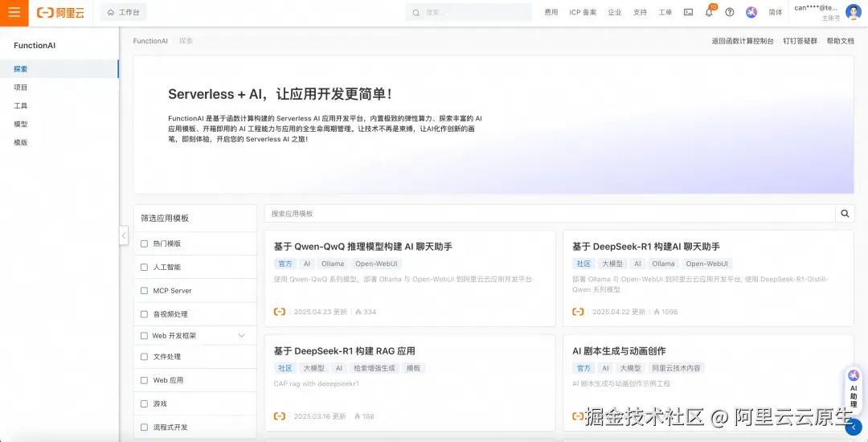Focus the top 搜索 input field

tap(469, 12)
